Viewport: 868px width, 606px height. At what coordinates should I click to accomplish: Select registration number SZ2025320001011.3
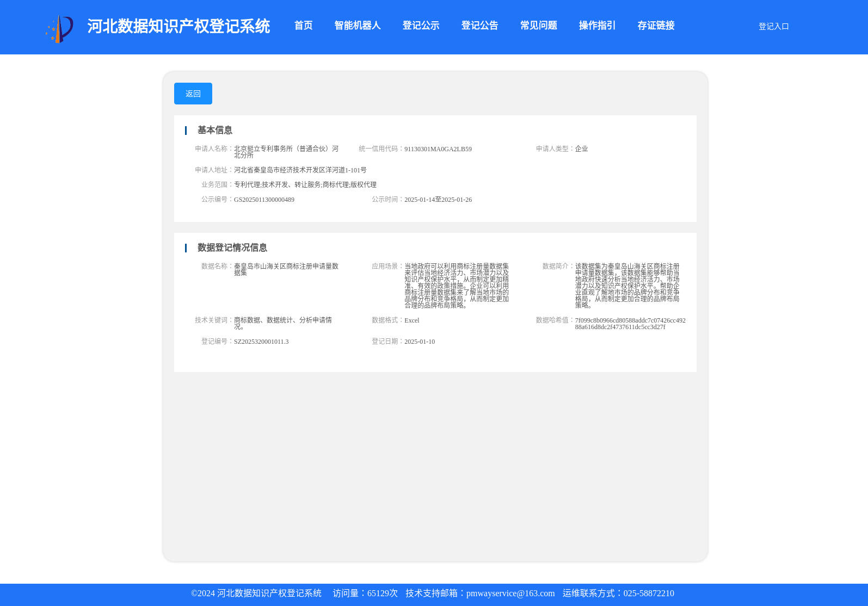click(261, 342)
